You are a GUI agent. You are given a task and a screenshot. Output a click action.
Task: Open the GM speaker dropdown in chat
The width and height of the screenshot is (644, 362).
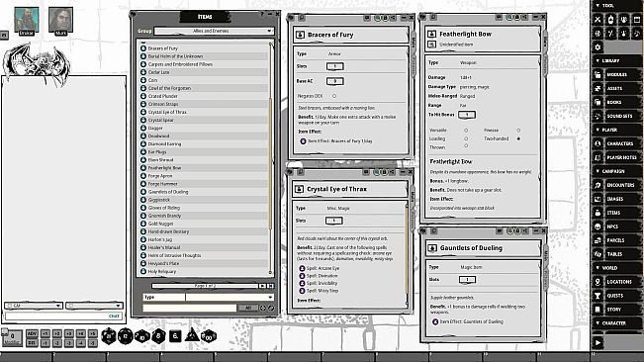tap(34, 306)
